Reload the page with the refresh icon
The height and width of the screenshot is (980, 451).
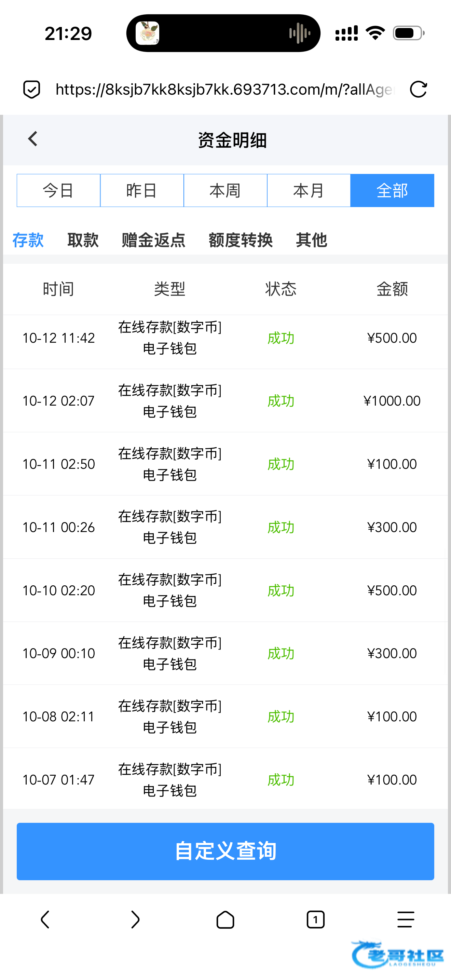pos(418,90)
